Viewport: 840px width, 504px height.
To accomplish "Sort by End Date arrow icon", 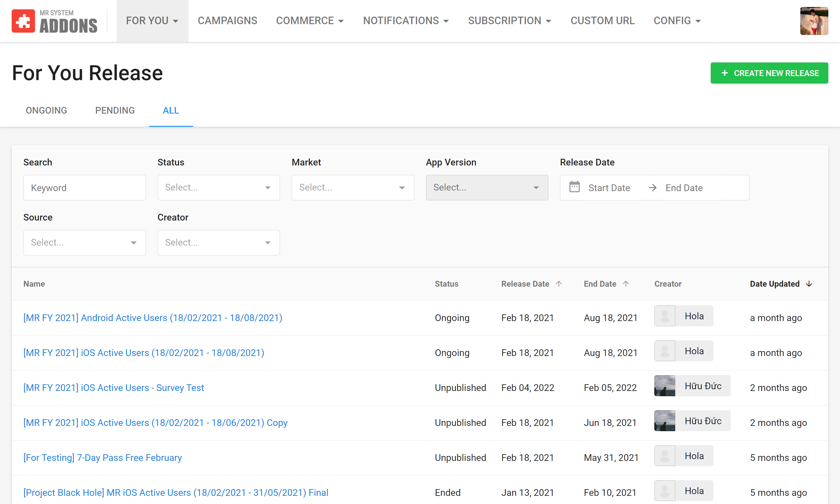I will [626, 284].
